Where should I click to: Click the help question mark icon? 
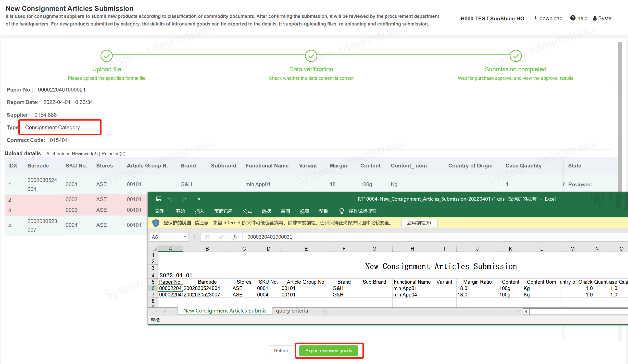click(573, 18)
